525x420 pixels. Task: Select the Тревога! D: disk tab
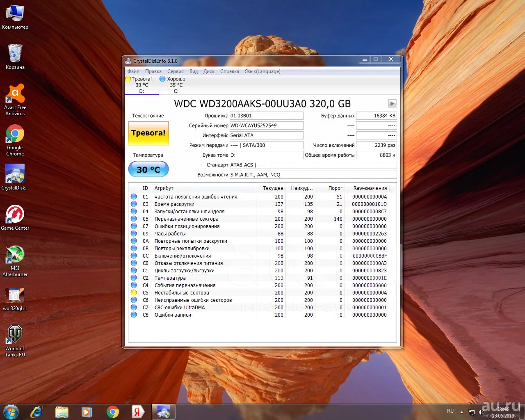(x=142, y=85)
